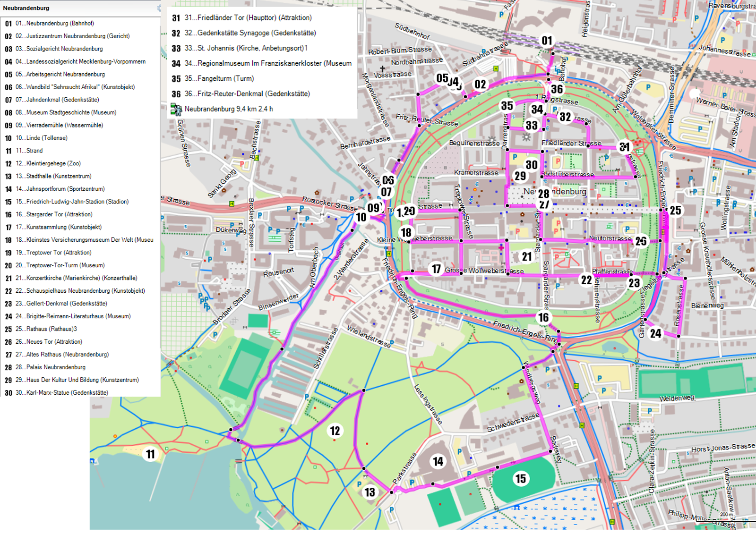Click route summary "Neubrandenburg 9,4 km 2,4 h"
Viewport: 756px width, 534px height.
[229, 109]
